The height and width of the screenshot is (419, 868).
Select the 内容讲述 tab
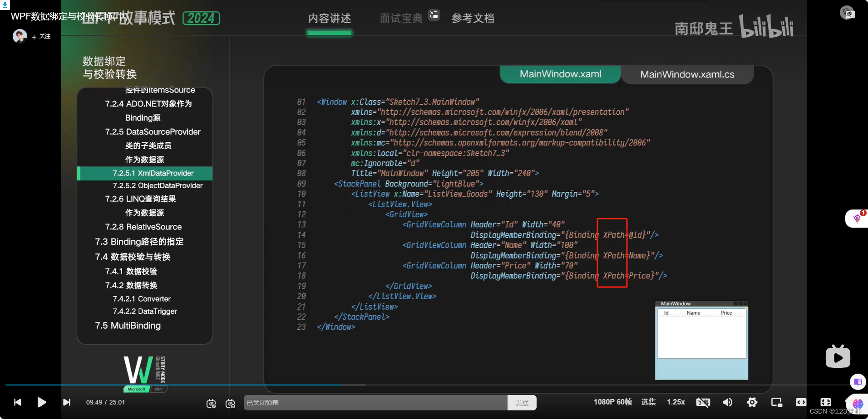pos(330,19)
